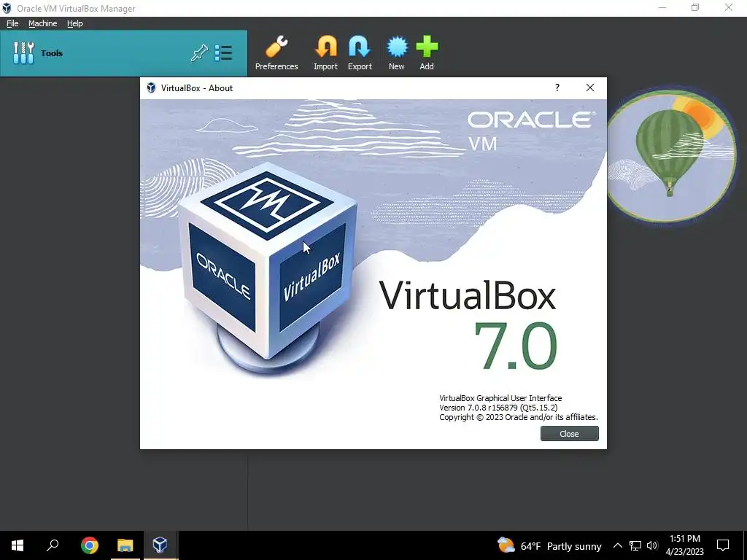
Task: Create a new VM with New icon
Action: (x=396, y=52)
